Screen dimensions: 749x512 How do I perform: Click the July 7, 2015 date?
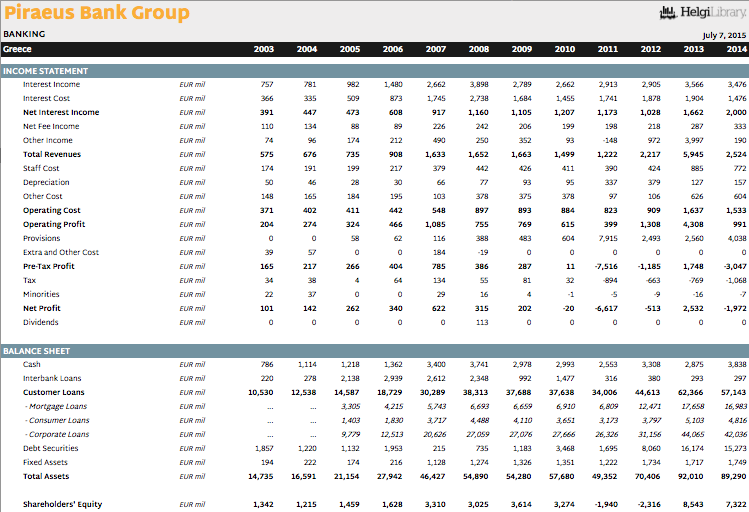(x=724, y=35)
